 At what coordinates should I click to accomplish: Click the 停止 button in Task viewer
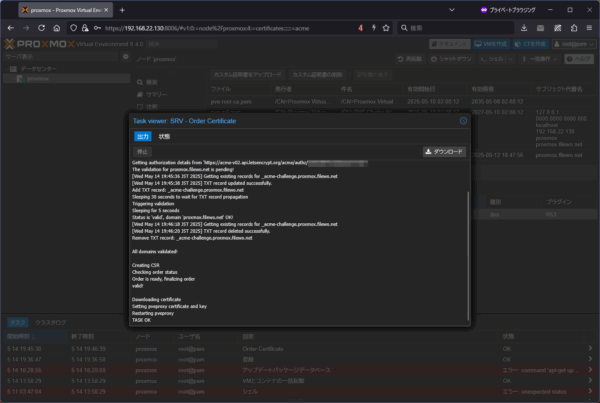tap(142, 152)
